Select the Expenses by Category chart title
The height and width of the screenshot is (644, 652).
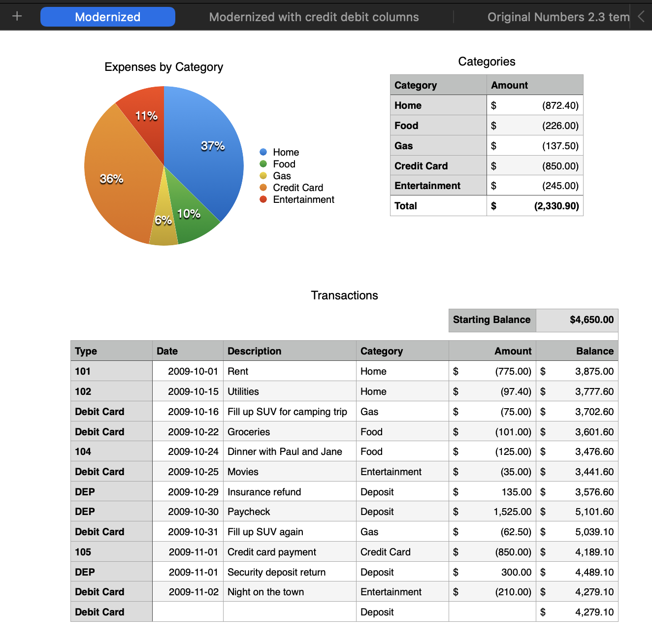pyautogui.click(x=164, y=67)
